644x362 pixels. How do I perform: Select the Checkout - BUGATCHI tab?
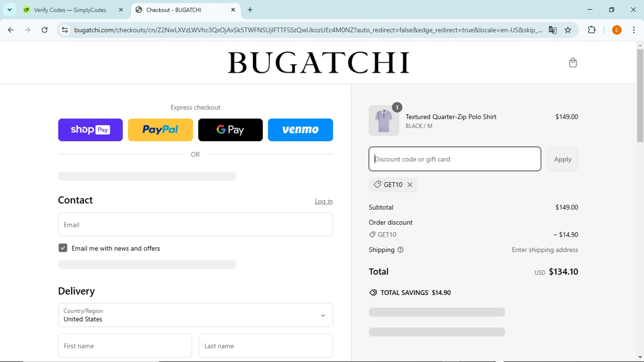(x=186, y=9)
